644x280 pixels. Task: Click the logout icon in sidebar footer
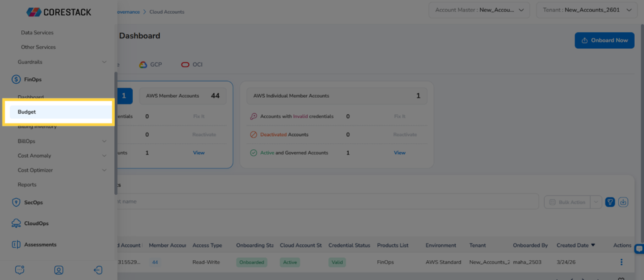pyautogui.click(x=98, y=269)
